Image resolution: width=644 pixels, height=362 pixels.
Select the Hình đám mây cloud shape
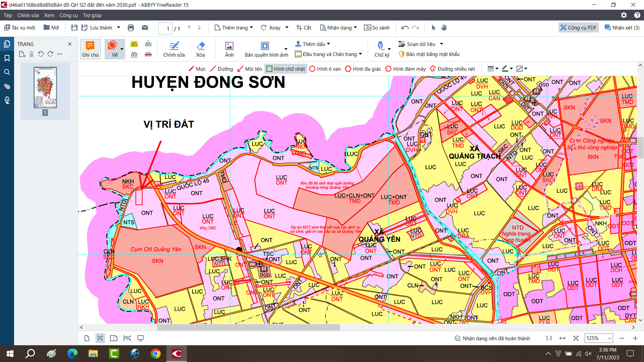click(x=406, y=69)
